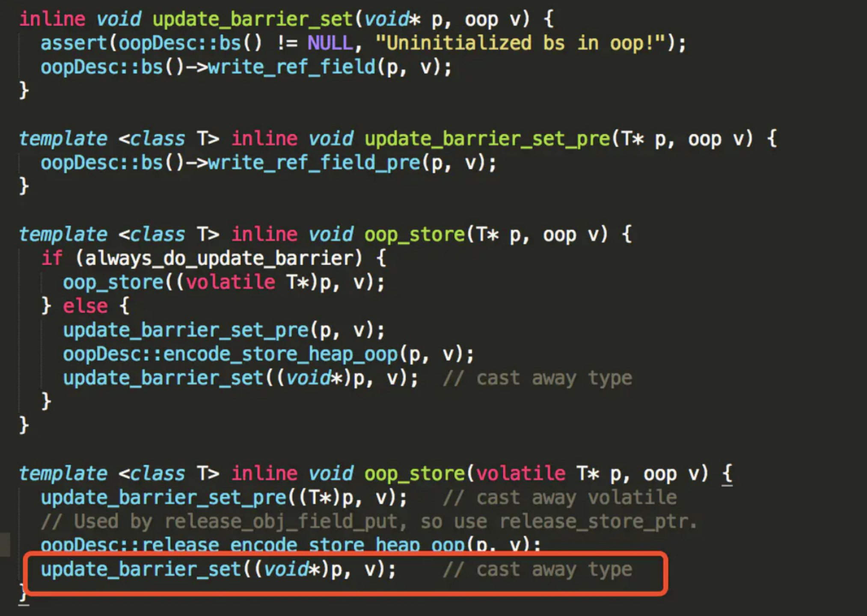The image size is (867, 616).
Task: Click the else keyword
Action: click(85, 306)
